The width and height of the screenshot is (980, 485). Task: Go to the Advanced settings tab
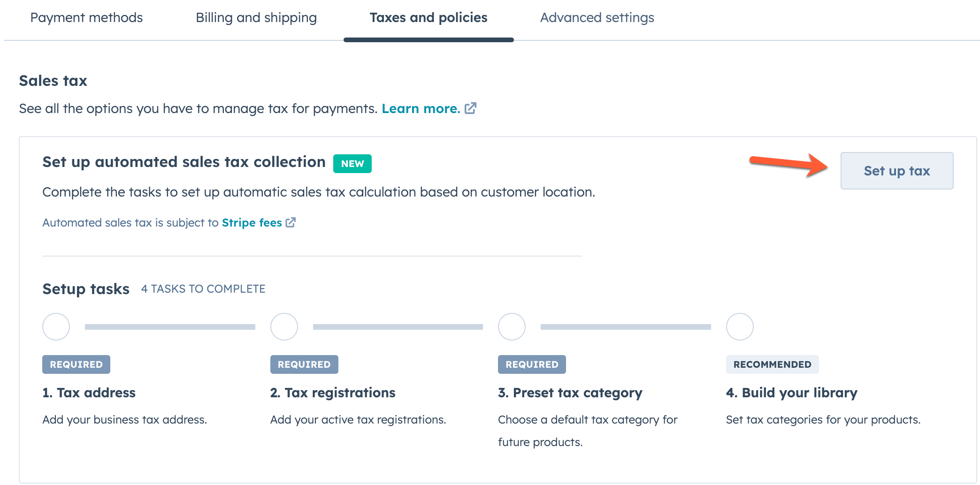pos(597,18)
